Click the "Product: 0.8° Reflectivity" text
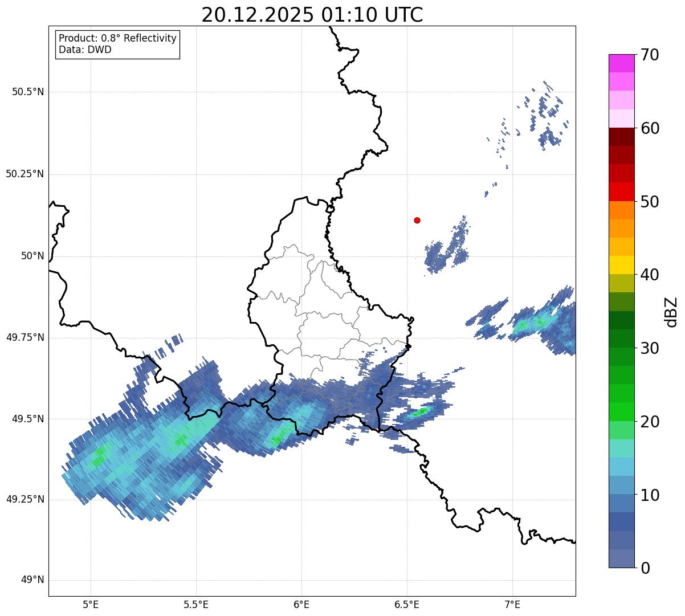Image resolution: width=685 pixels, height=616 pixels. (x=118, y=38)
